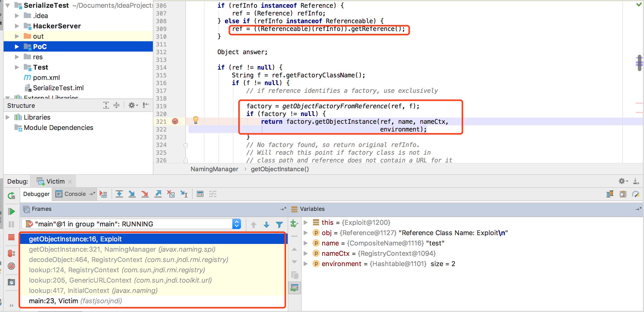Open the Evaluate Expression calculator
The width and height of the screenshot is (644, 312).
[x=200, y=194]
